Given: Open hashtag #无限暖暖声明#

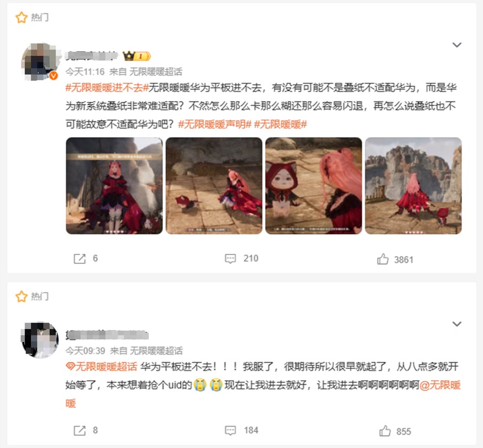Looking at the screenshot, I should (215, 124).
